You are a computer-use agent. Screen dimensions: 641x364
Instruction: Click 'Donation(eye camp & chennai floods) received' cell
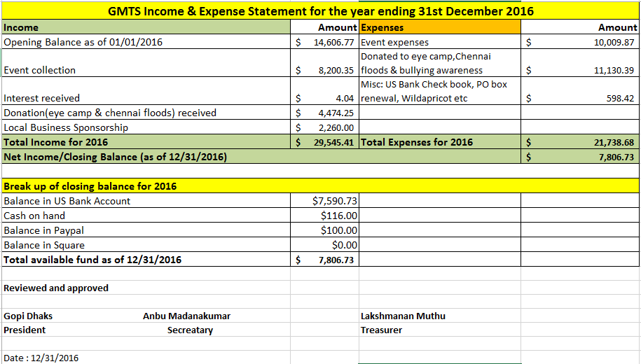pyautogui.click(x=146, y=112)
